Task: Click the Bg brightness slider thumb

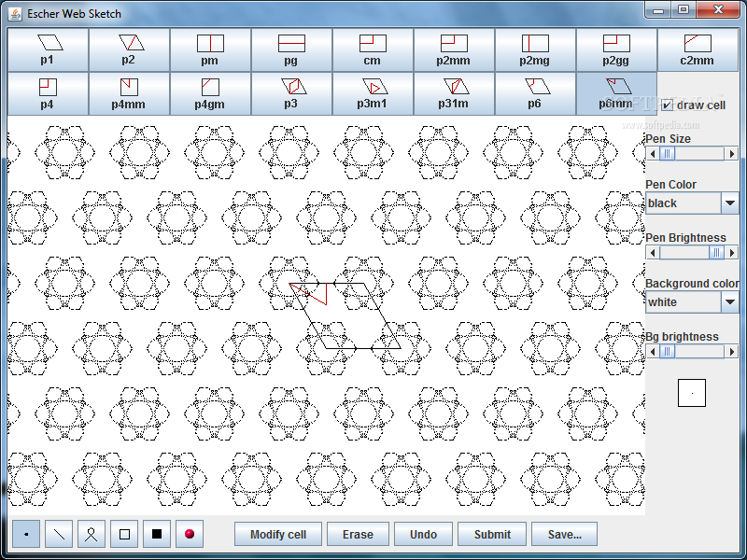Action: (668, 352)
